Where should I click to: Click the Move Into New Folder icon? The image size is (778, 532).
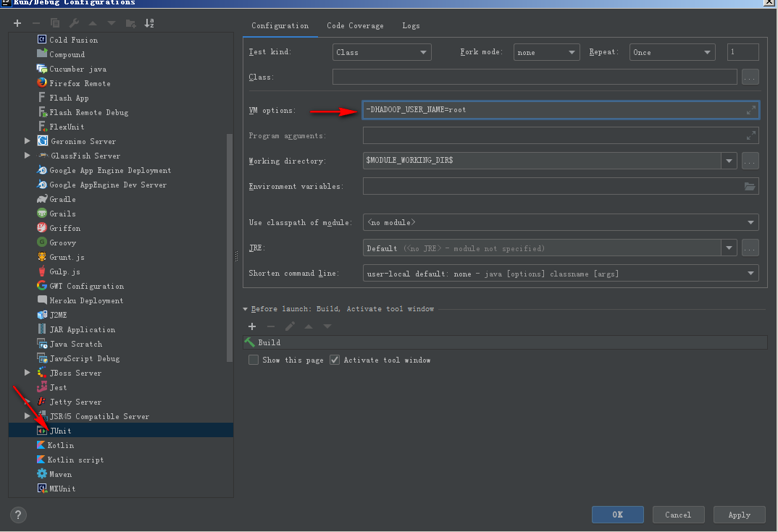[x=131, y=23]
